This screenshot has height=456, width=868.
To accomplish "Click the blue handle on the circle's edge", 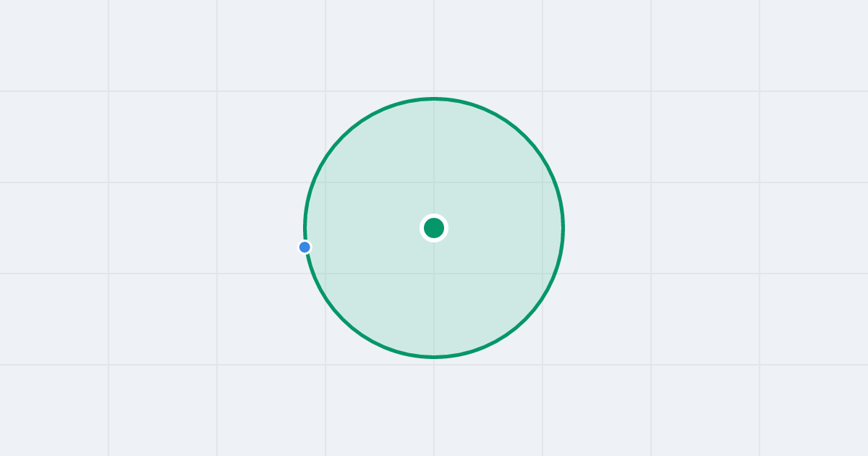I will 305,247.
